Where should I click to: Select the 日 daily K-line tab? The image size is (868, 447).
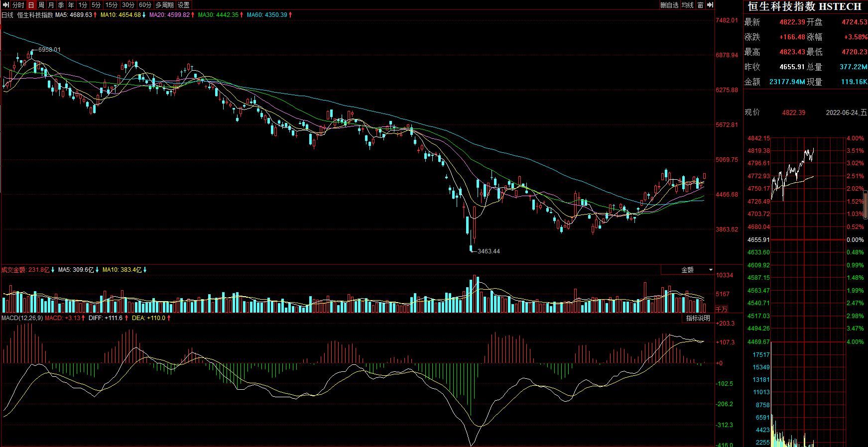tap(31, 5)
